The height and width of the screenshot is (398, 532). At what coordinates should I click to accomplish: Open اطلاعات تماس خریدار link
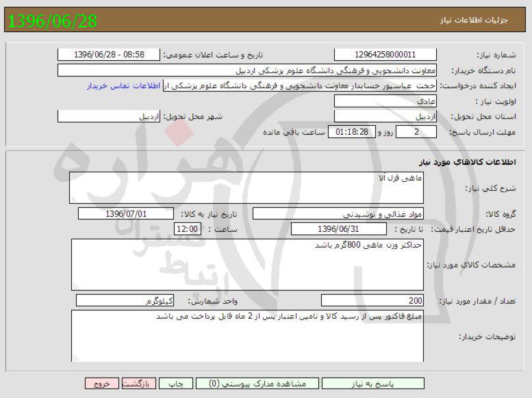[x=123, y=85]
